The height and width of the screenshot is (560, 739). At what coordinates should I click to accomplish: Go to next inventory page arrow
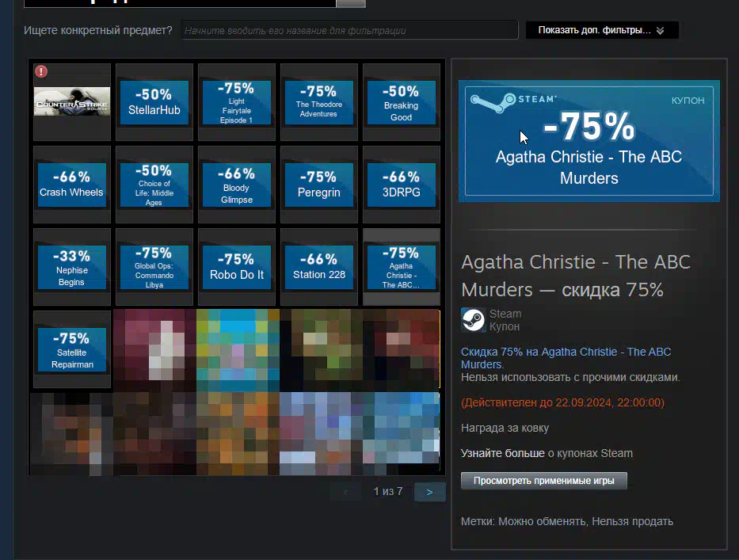430,492
